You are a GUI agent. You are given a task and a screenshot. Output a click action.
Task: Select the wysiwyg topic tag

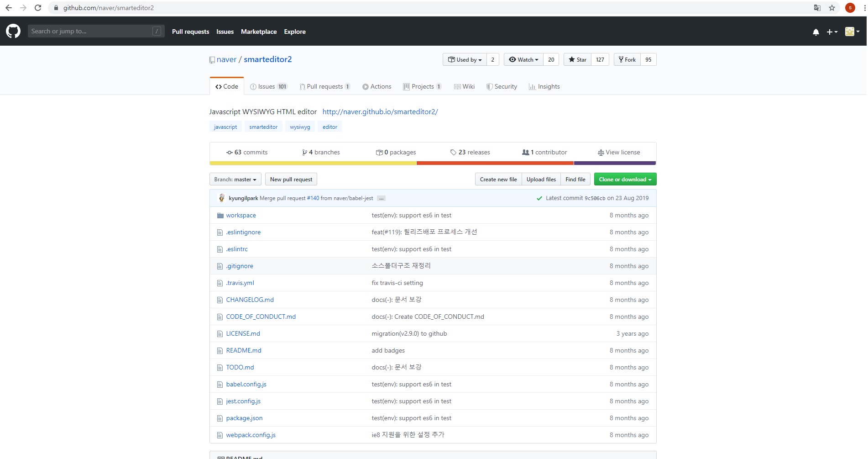click(300, 127)
